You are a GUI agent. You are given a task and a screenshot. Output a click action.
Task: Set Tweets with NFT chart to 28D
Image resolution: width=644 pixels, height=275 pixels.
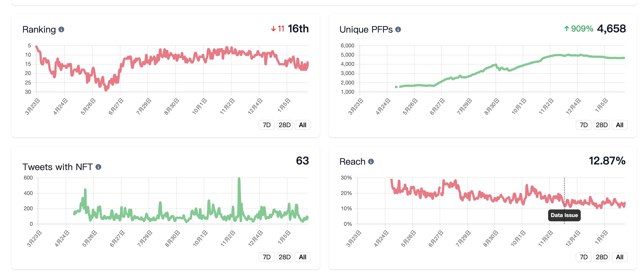[285, 257]
